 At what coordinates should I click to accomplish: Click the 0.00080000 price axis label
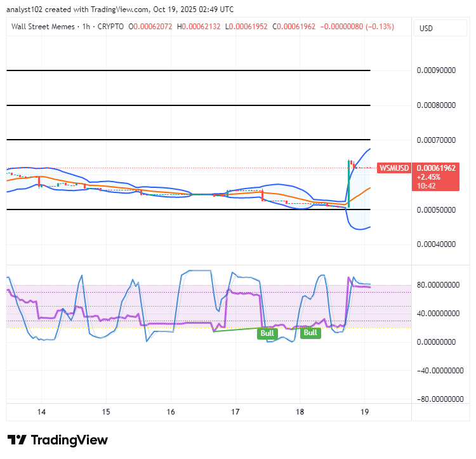pos(436,105)
